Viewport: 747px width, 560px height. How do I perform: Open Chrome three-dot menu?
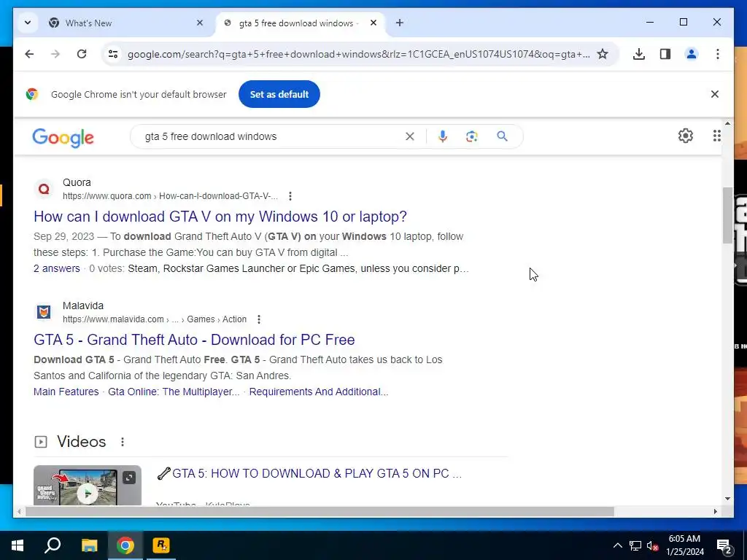click(718, 54)
